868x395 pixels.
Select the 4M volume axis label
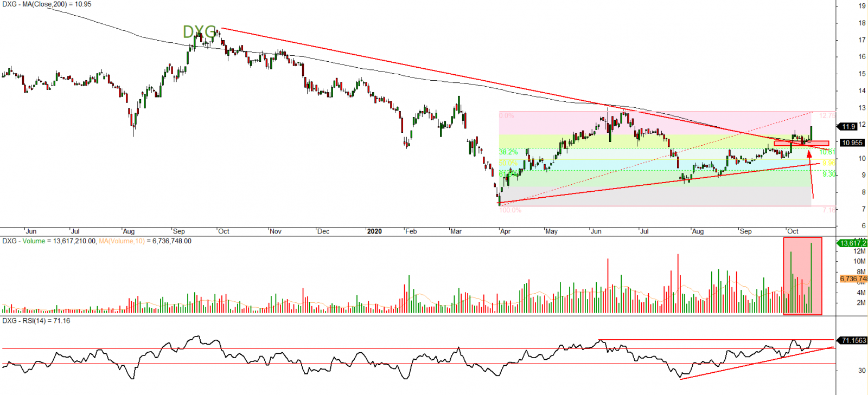861,293
